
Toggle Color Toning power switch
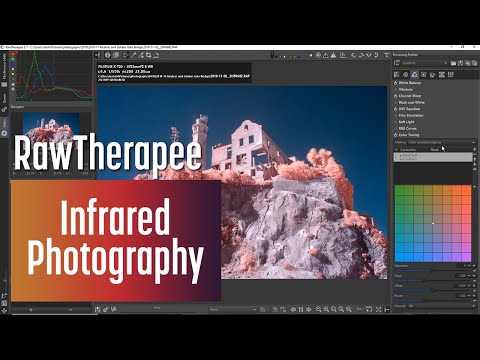pyautogui.click(x=396, y=135)
